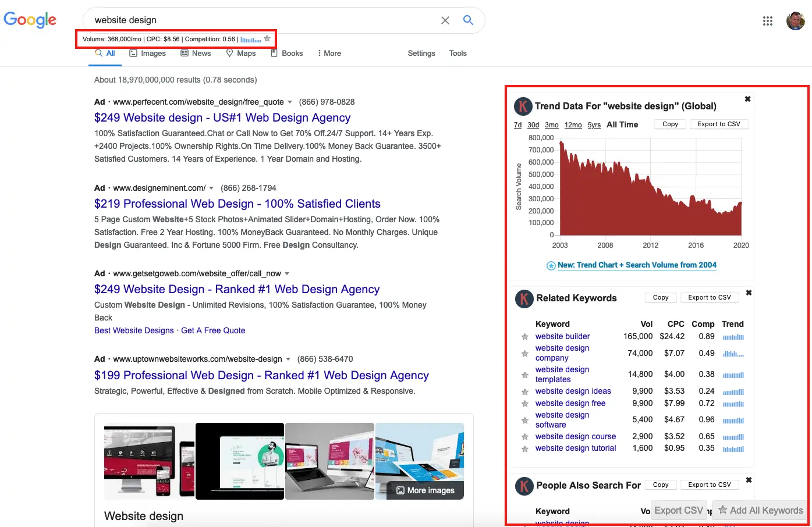Open the Maps search tab
Image resolution: width=812 pixels, height=527 pixels.
241,54
